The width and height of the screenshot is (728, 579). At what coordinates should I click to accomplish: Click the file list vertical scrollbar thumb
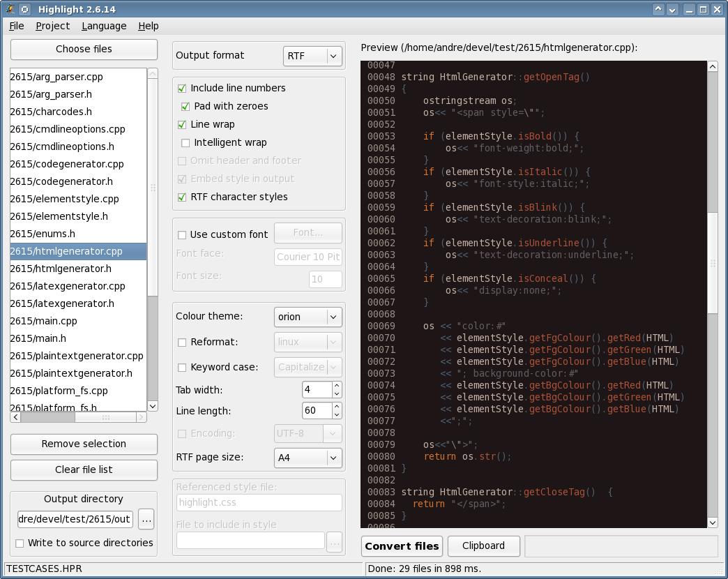(x=152, y=187)
